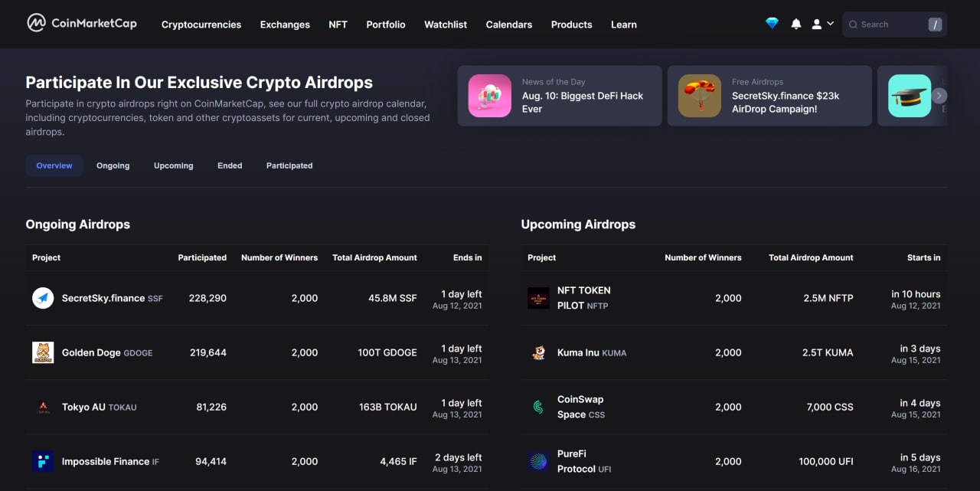The image size is (980, 491).
Task: Open the Learn menu
Action: (624, 25)
